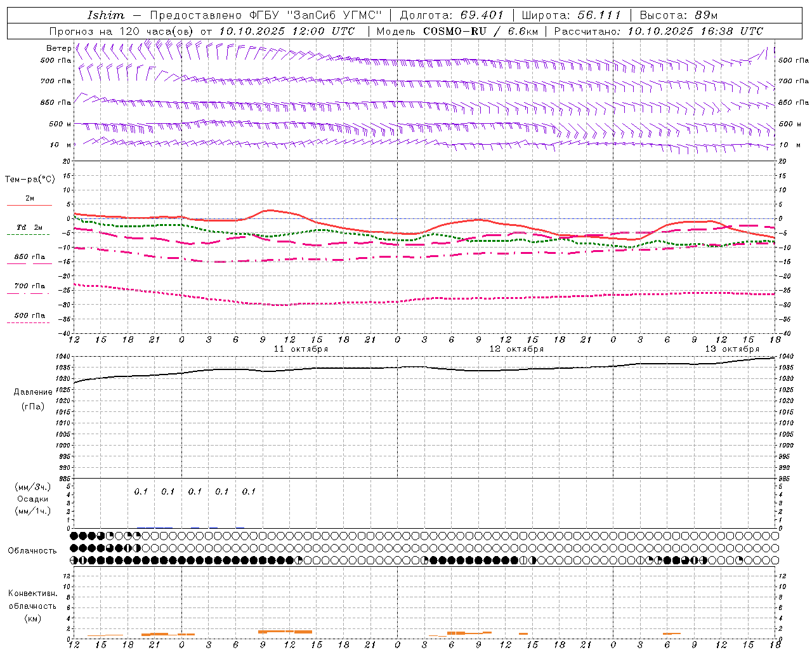The image size is (812, 650).
Task: Select the latitude value 56.111
Action: (599, 15)
